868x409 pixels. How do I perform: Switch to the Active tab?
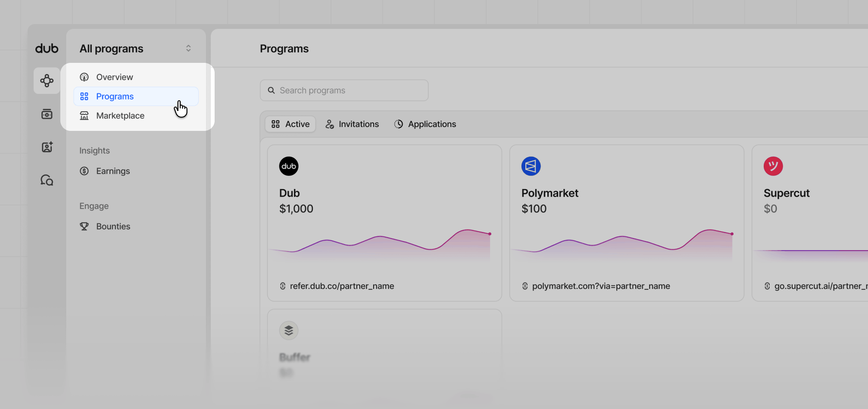tap(290, 124)
